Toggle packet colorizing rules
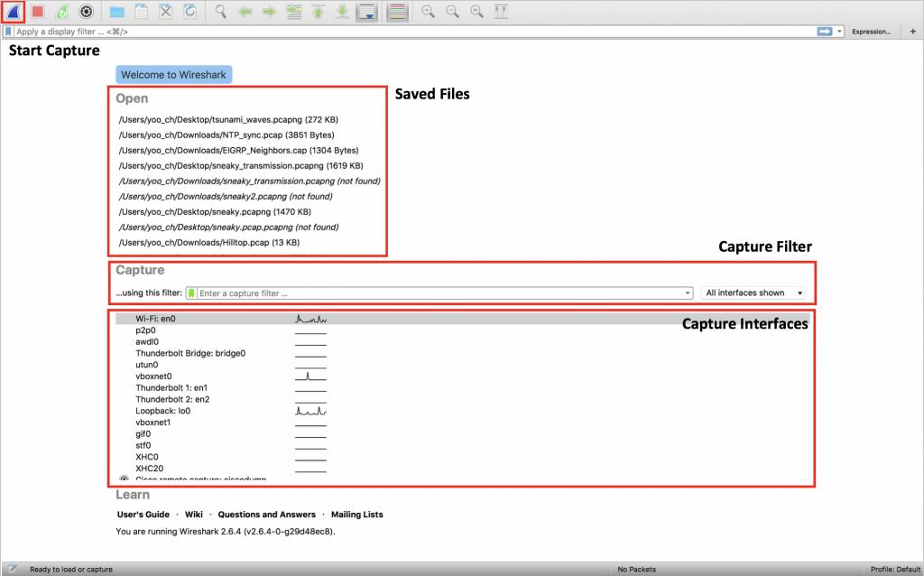Image resolution: width=924 pixels, height=576 pixels. [398, 11]
